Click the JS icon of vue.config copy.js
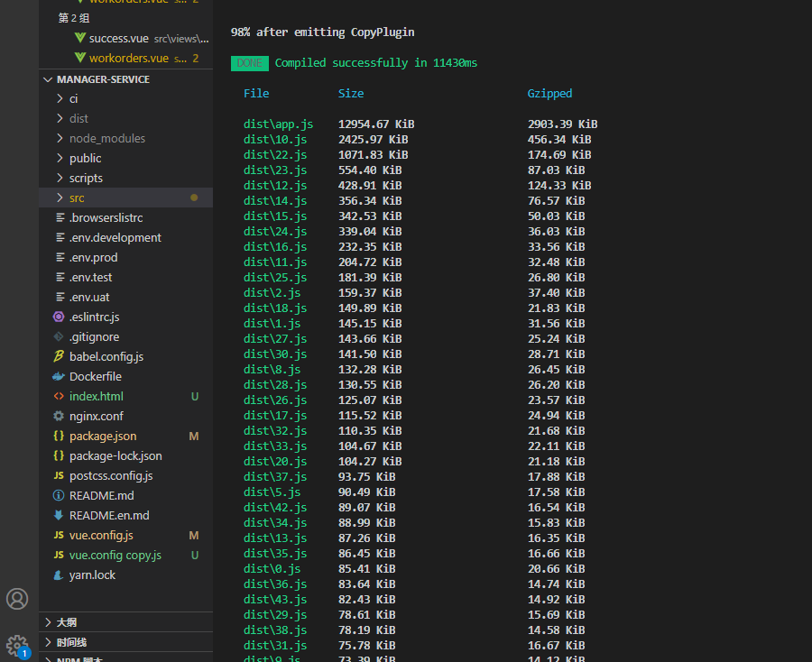 59,555
